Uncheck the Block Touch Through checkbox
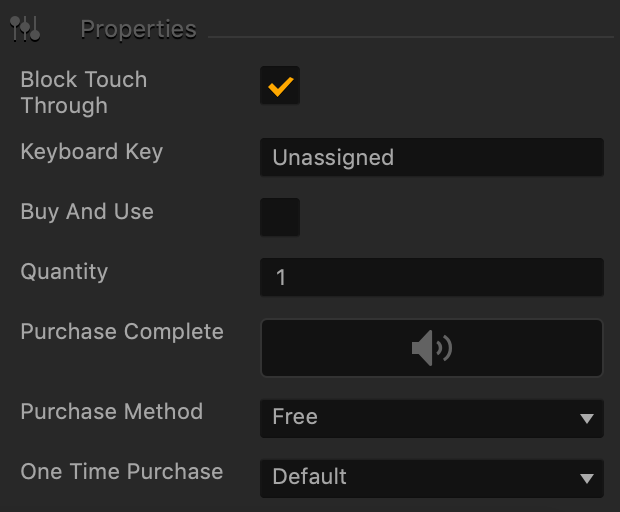The height and width of the screenshot is (512, 620). (280, 85)
